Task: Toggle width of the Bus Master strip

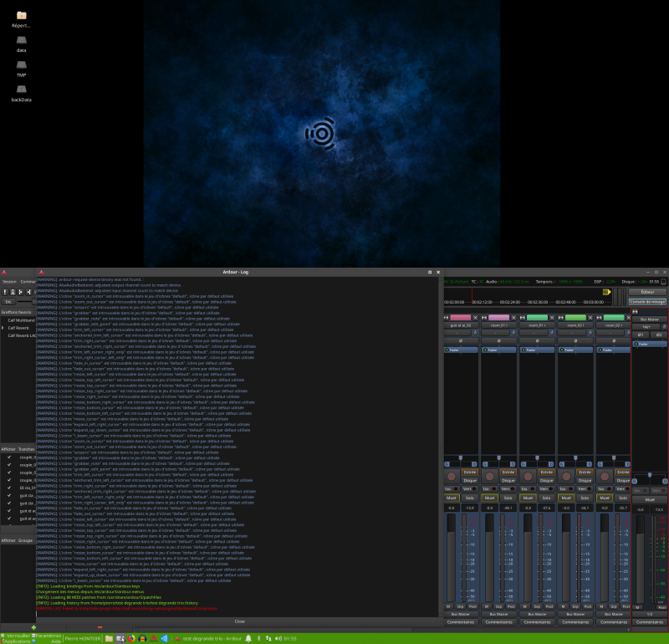Action: pos(635,310)
